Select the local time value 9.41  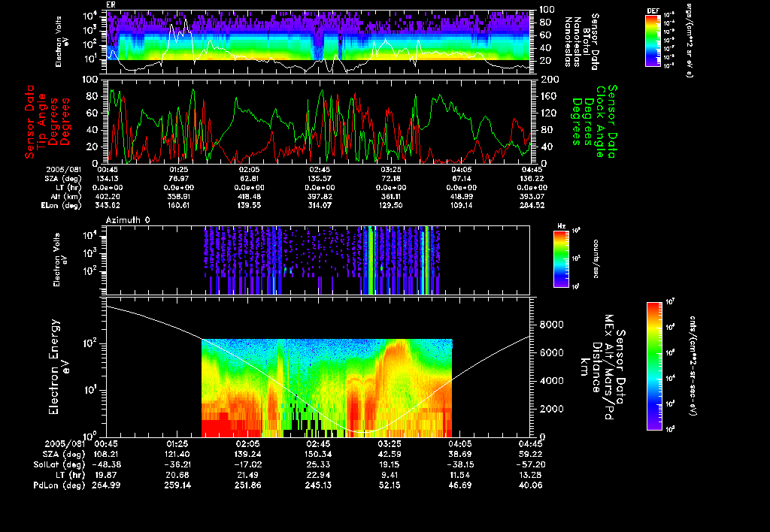click(x=390, y=475)
